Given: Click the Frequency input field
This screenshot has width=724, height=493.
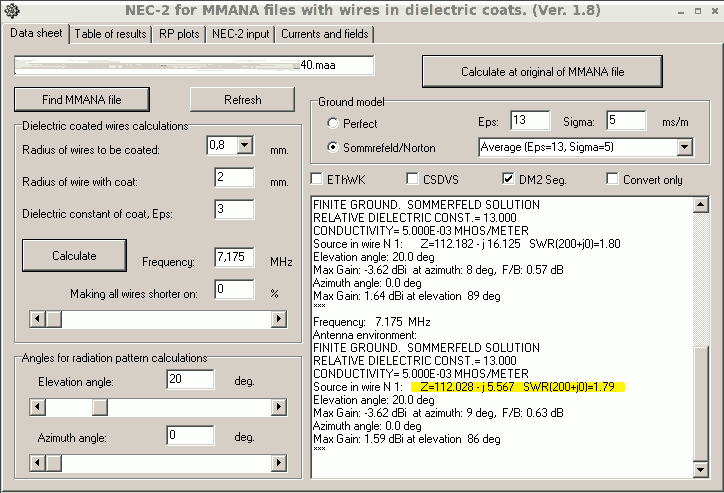Looking at the screenshot, I should pyautogui.click(x=235, y=257).
